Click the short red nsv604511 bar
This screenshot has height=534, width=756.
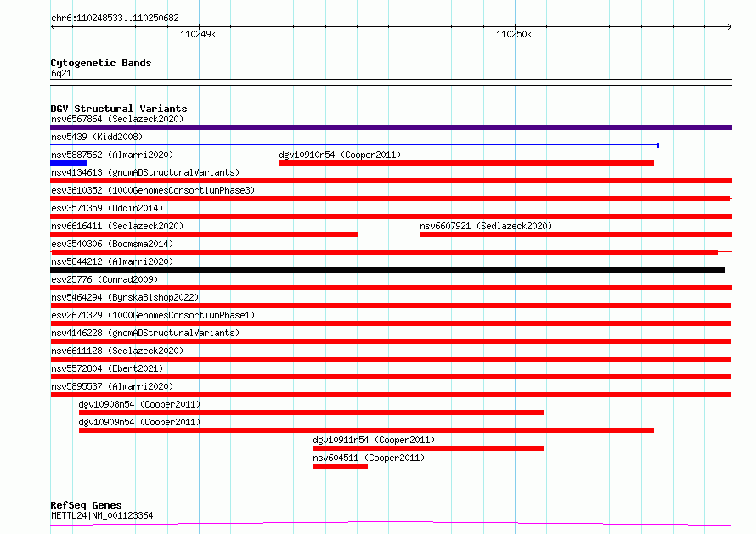(340, 465)
